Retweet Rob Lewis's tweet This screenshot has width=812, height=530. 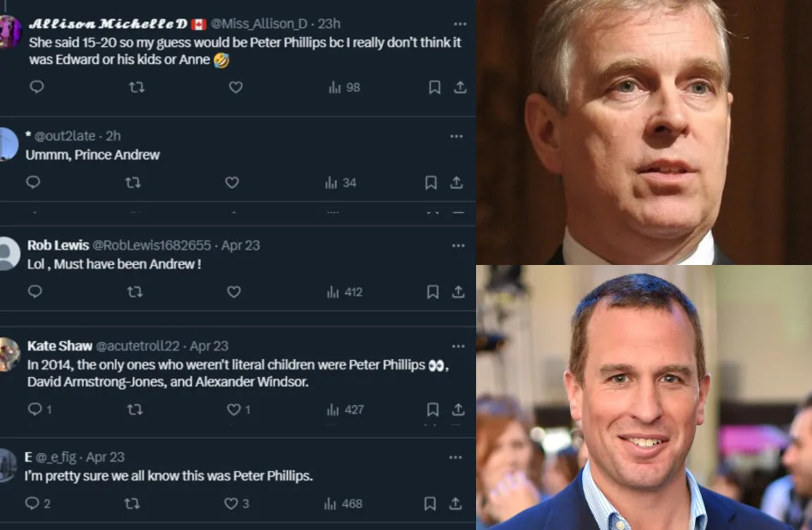pyautogui.click(x=135, y=291)
